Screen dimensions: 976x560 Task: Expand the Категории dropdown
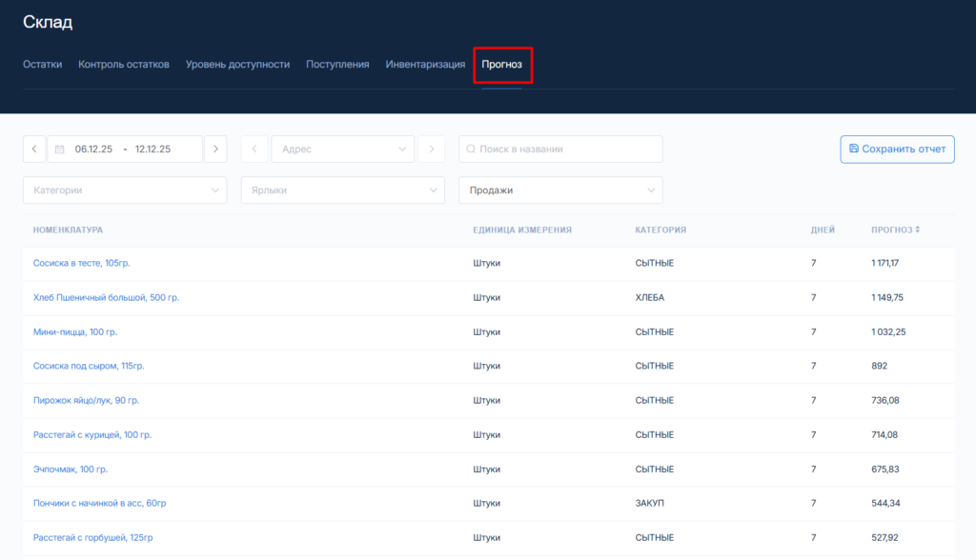125,190
